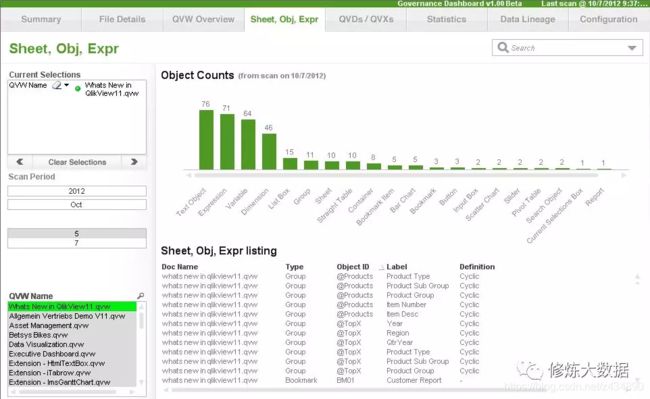Select Betsys Bikes.qvw in list
The width and height of the screenshot is (650, 399).
pyautogui.click(x=72, y=335)
